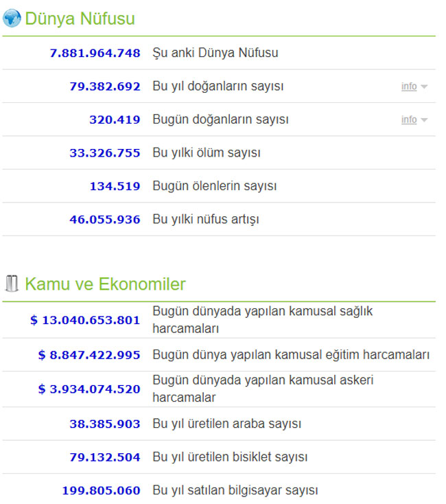Open the Kamu ve Ekonomiler section heading
This screenshot has height=504, width=446.
pyautogui.click(x=105, y=284)
